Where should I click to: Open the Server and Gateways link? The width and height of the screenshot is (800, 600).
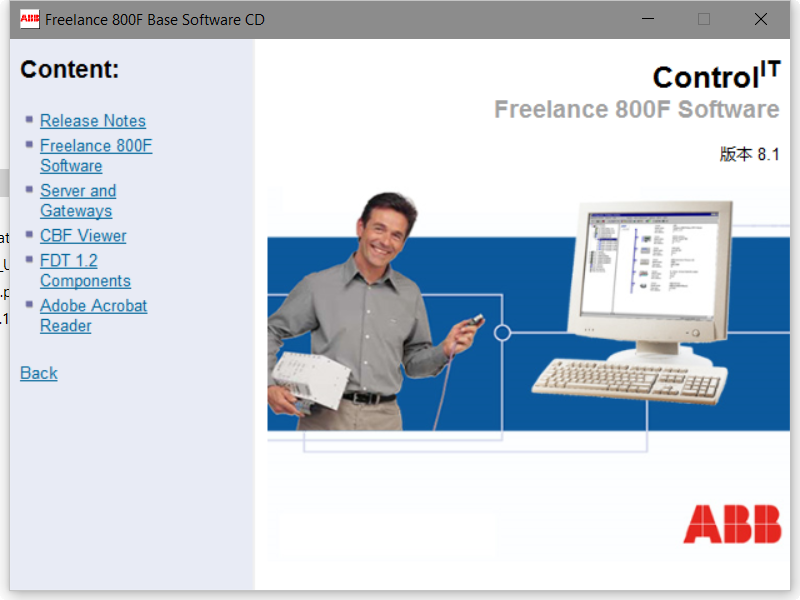(x=78, y=201)
